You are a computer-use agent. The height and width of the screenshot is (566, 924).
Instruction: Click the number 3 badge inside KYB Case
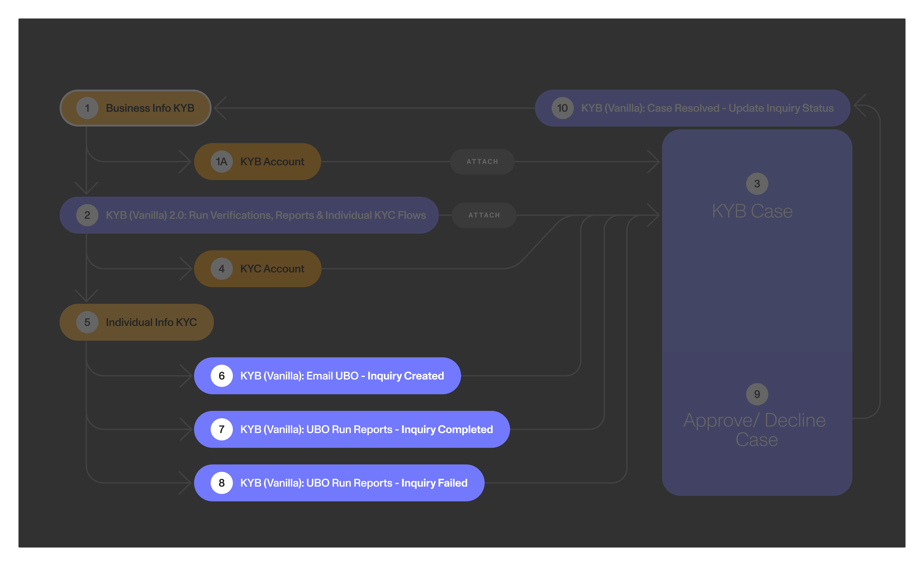pos(757,183)
